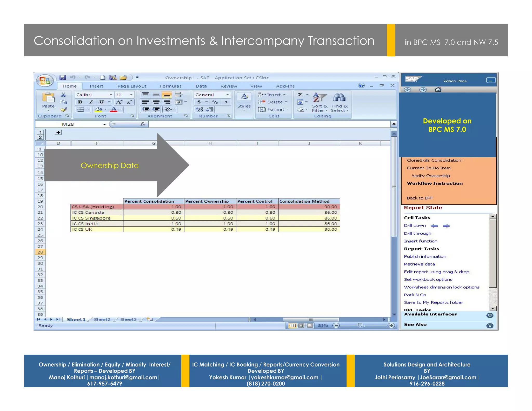Image resolution: width=532 pixels, height=411 pixels.
Task: Navigate back in Action Pane
Action: click(408, 90)
